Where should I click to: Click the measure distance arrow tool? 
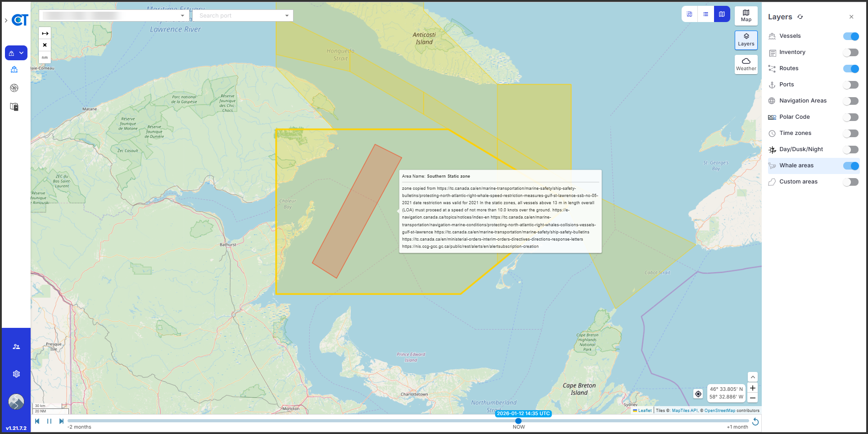[x=45, y=33]
